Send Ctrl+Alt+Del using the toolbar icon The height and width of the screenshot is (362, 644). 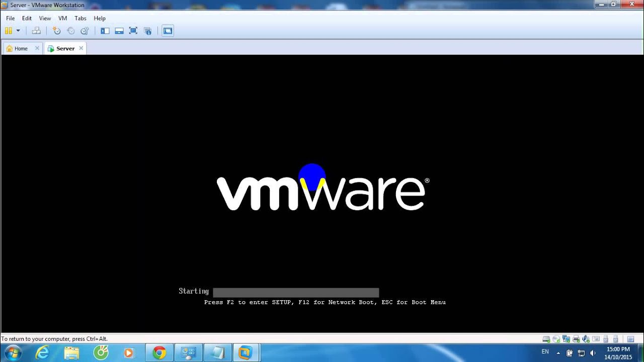click(x=36, y=31)
